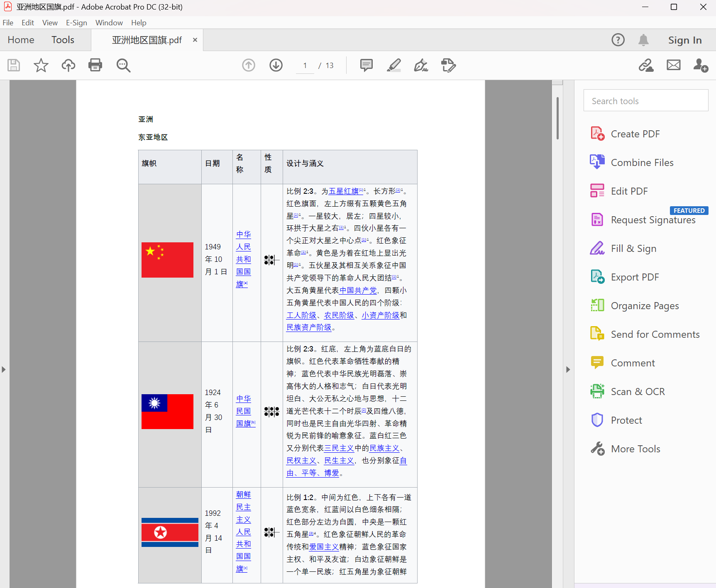Add a sticky note comment
The image size is (716, 588).
pos(366,65)
